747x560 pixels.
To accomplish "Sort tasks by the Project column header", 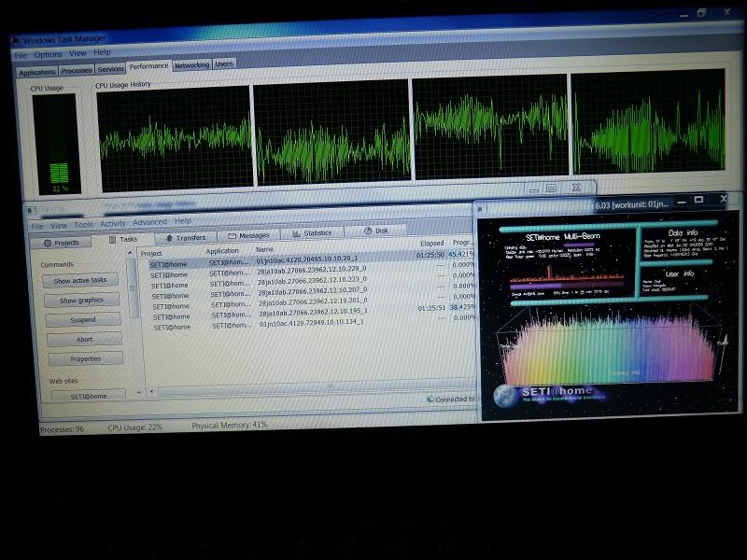I will (151, 253).
